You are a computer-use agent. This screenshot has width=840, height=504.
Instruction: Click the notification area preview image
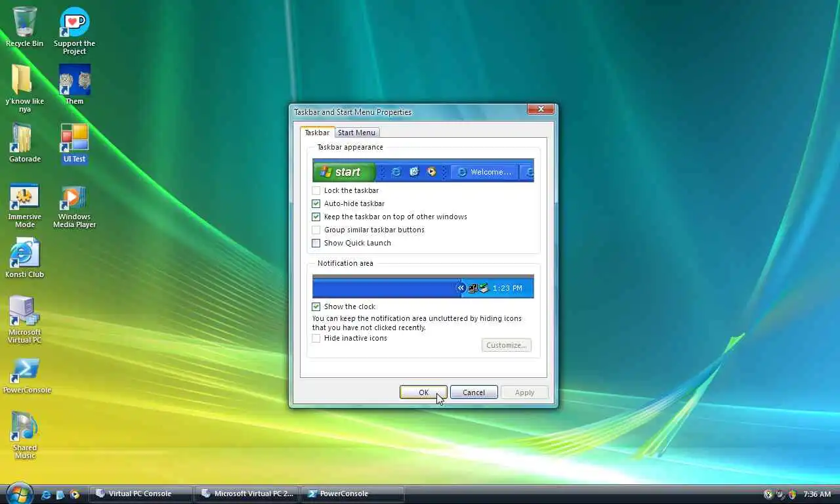[423, 286]
